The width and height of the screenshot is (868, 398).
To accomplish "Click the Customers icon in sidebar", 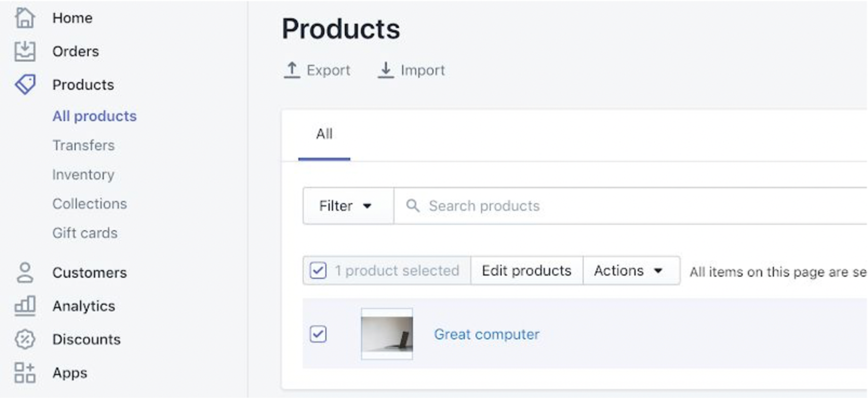I will (x=25, y=272).
